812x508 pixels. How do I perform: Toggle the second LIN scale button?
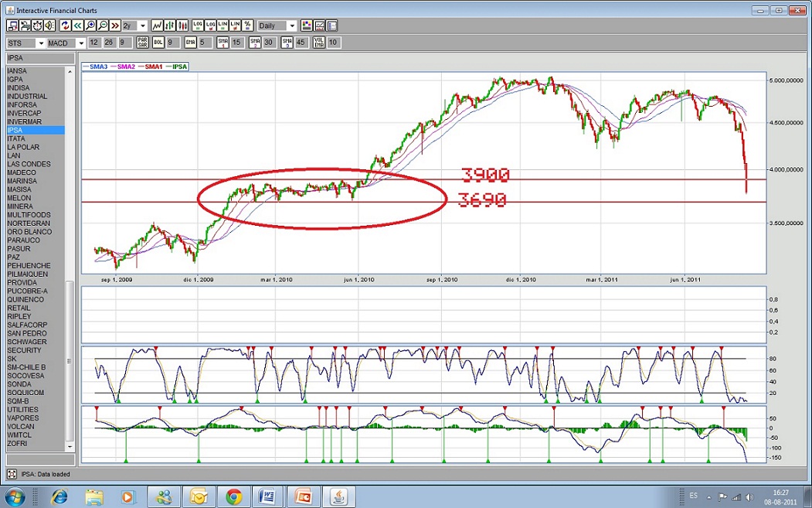click(235, 26)
